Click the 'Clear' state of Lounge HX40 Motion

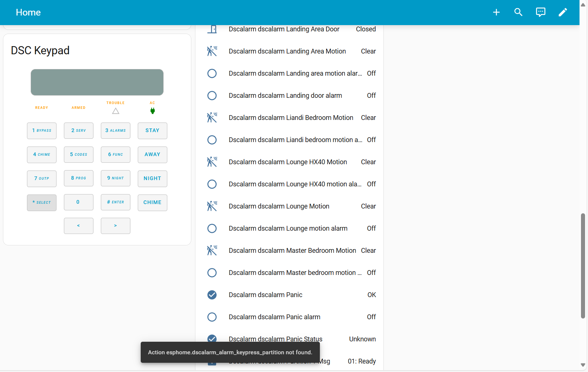click(368, 162)
